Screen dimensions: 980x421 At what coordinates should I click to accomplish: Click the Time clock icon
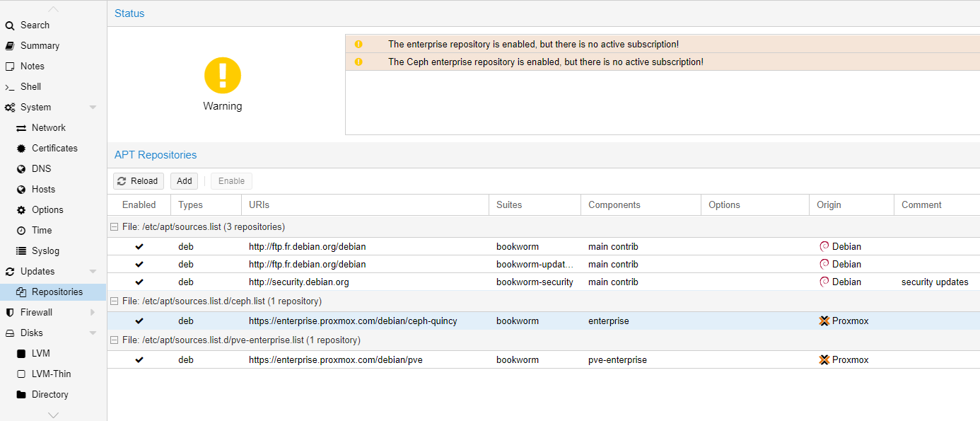(21, 231)
